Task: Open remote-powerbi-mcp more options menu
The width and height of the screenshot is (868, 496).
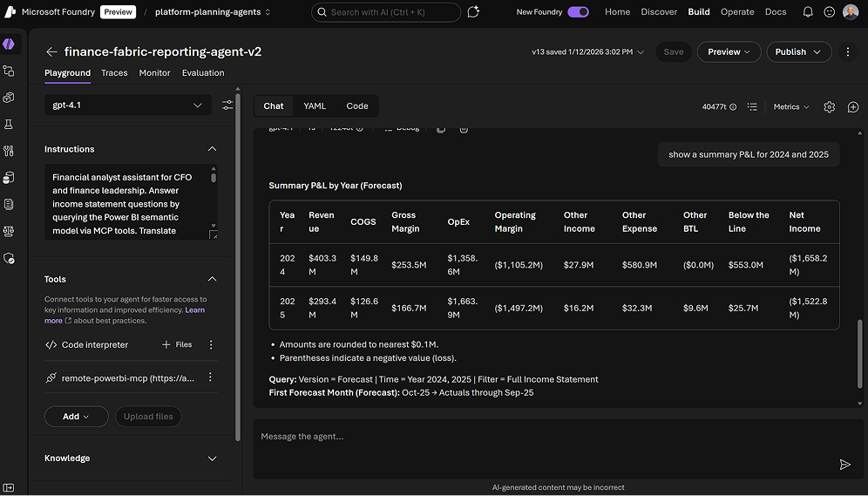Action: click(210, 377)
